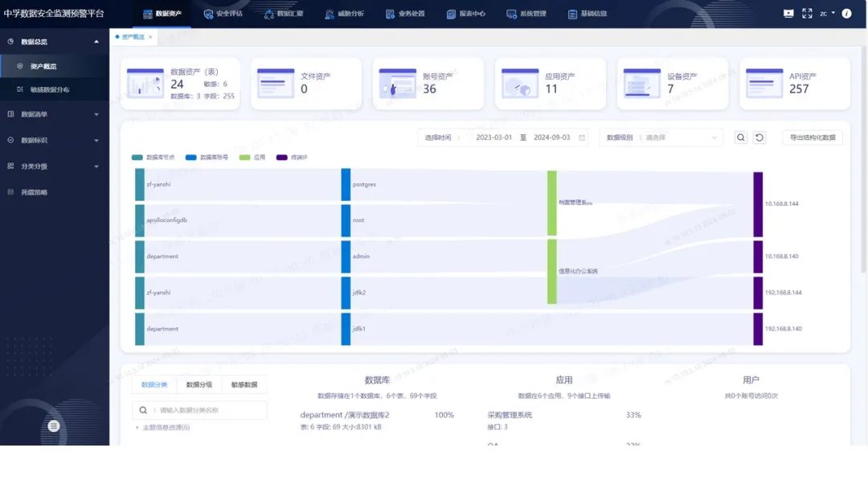Toggle the 终端IP legend item
The image size is (868, 489).
point(292,158)
